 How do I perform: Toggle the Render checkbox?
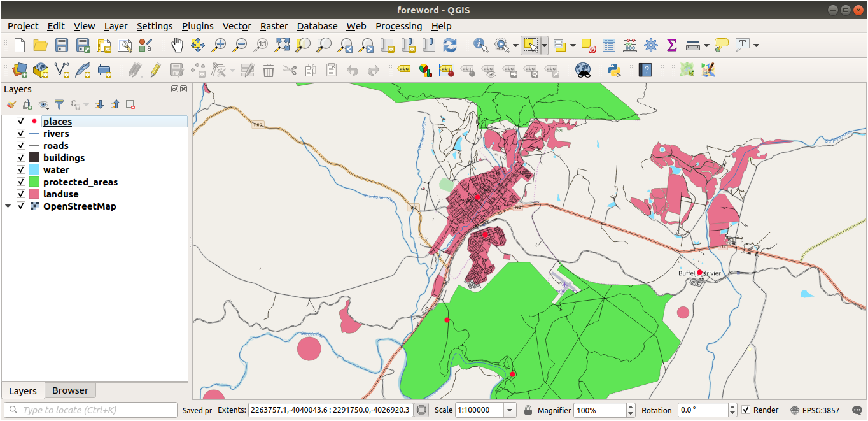[x=746, y=410]
